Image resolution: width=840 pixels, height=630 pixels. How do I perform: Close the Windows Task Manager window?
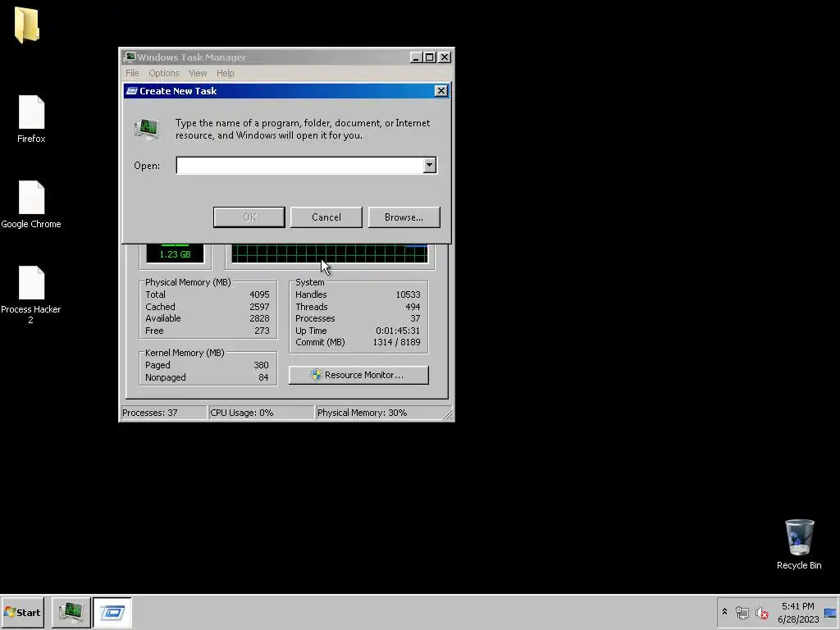445,57
